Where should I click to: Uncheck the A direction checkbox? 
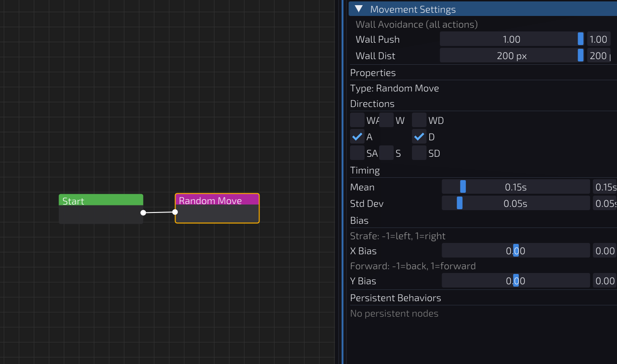pyautogui.click(x=358, y=137)
